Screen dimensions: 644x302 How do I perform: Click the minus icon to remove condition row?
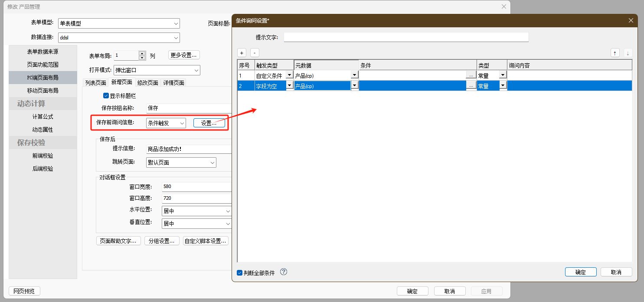pyautogui.click(x=255, y=53)
